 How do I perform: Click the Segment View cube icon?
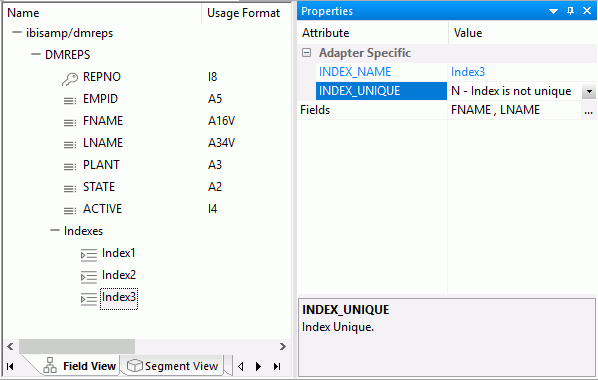(x=134, y=366)
